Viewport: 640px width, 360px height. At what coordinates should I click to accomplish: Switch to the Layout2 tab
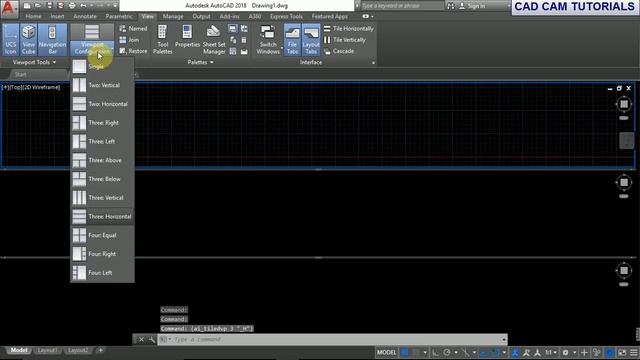78,350
